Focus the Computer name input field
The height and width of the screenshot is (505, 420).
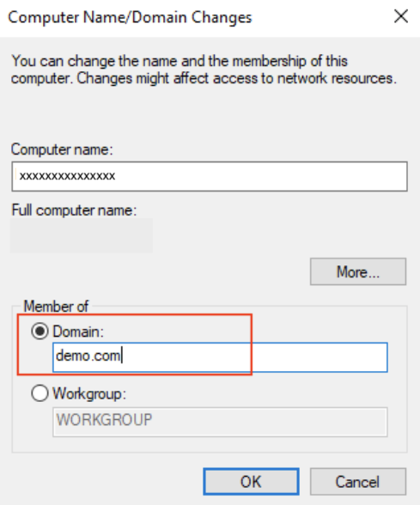pyautogui.click(x=210, y=177)
